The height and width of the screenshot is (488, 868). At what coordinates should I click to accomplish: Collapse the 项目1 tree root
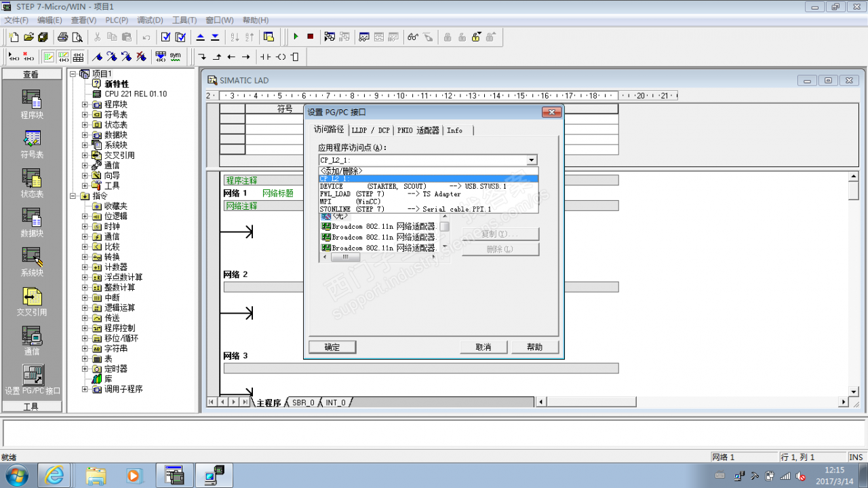point(73,74)
